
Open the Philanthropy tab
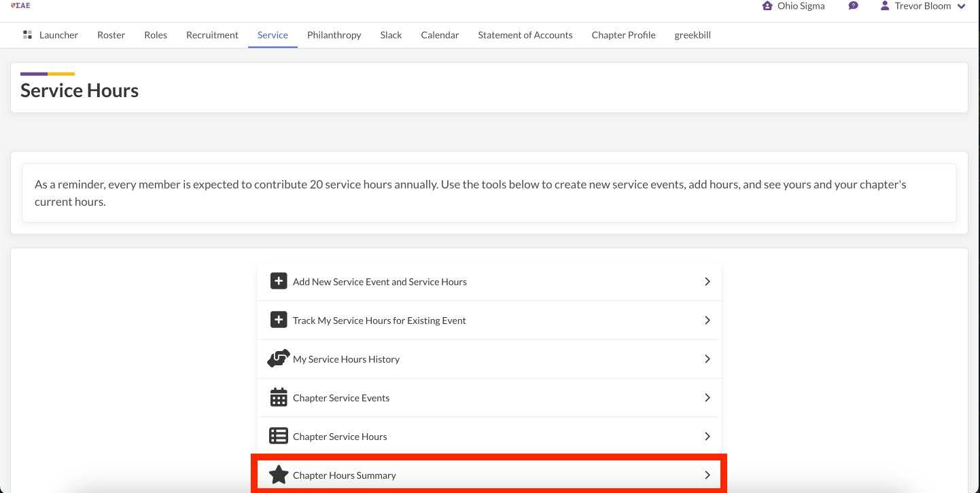click(x=334, y=35)
